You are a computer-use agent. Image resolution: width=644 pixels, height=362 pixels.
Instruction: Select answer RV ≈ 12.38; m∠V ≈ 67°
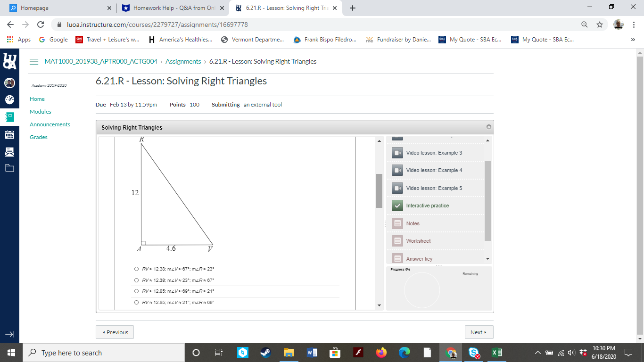(136, 269)
